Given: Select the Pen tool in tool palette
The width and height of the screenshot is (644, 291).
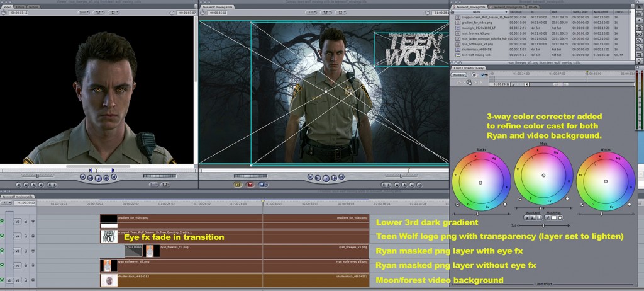Looking at the screenshot, I should (640, 62).
